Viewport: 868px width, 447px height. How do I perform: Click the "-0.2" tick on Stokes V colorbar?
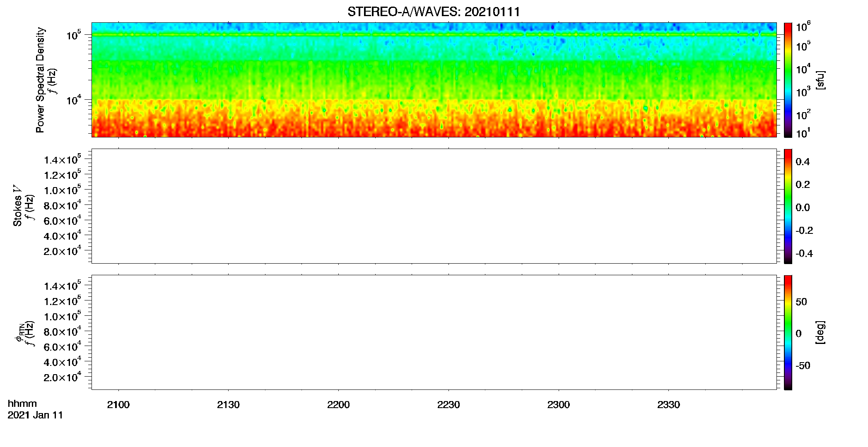(x=804, y=231)
